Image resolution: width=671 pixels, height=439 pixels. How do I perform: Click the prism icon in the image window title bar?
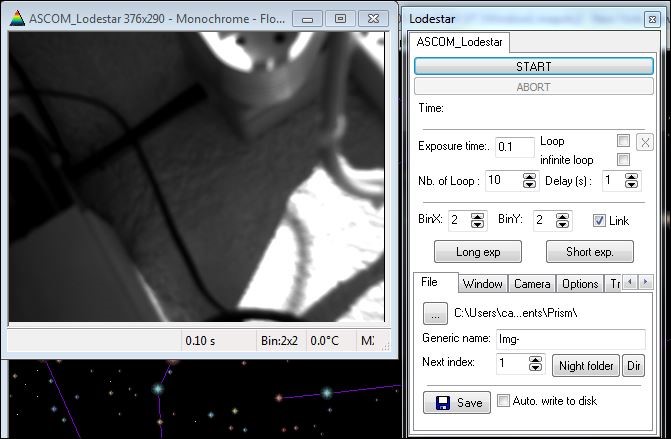[16, 18]
